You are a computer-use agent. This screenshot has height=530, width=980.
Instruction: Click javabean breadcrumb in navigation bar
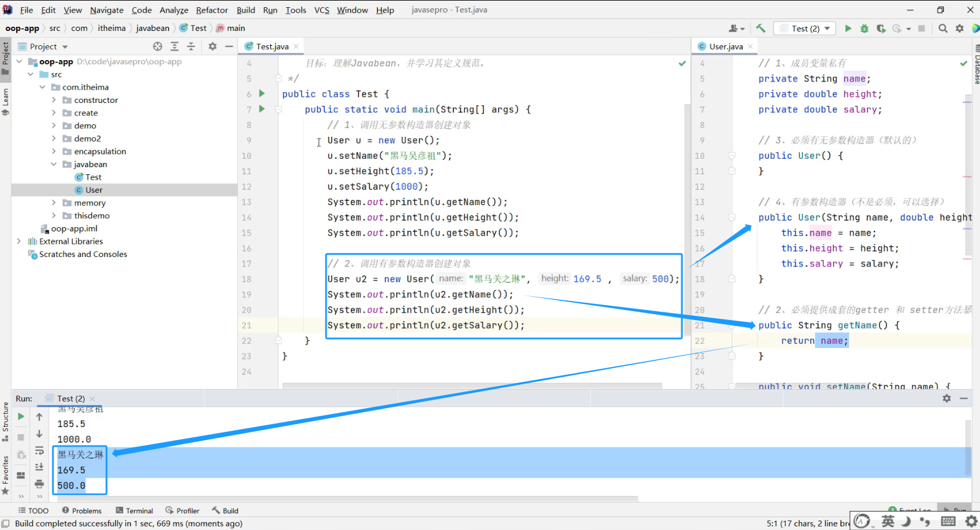pos(152,28)
